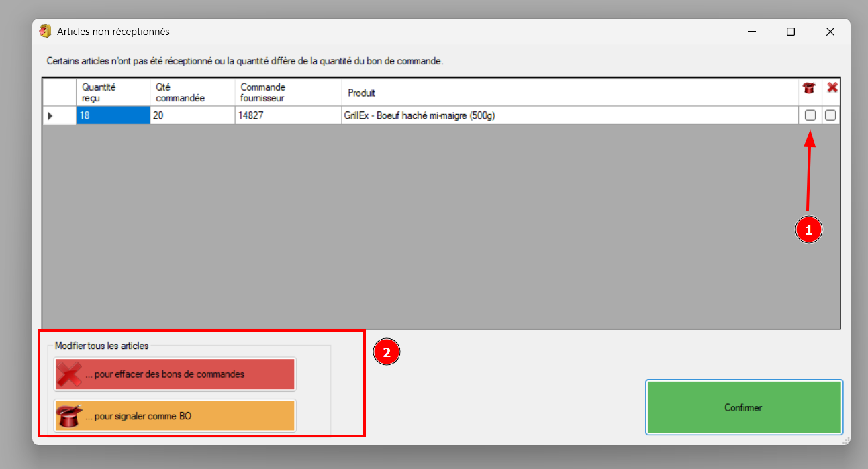Tick the delete checkbox for GrillEx row

[830, 115]
